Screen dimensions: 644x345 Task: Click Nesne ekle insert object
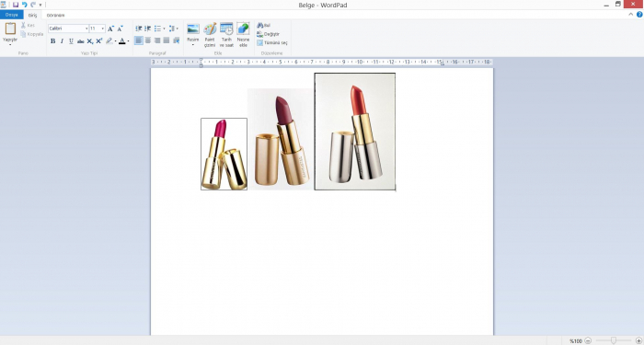(243, 35)
